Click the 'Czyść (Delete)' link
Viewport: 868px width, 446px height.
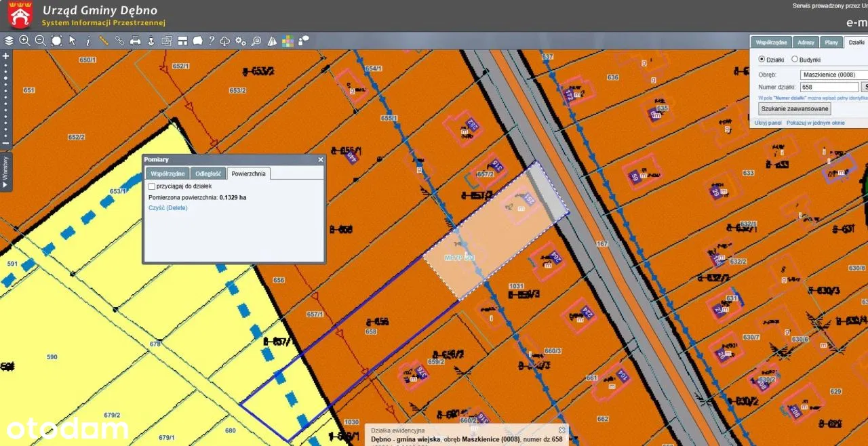pos(167,208)
